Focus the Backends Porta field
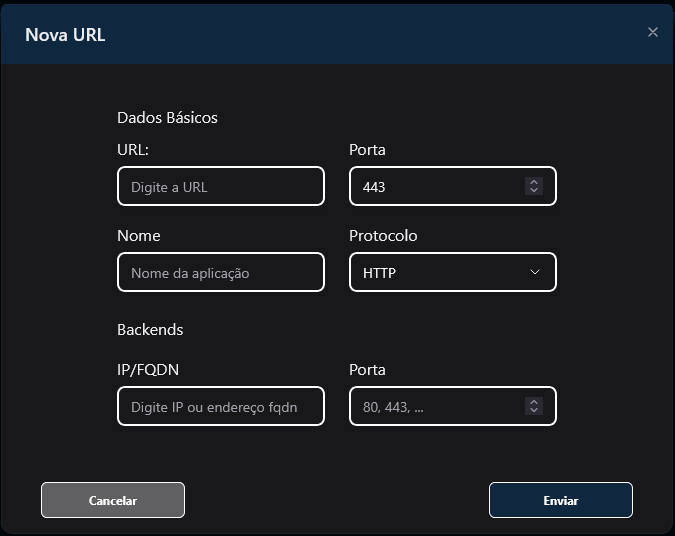This screenshot has width=675, height=536. coord(435,407)
